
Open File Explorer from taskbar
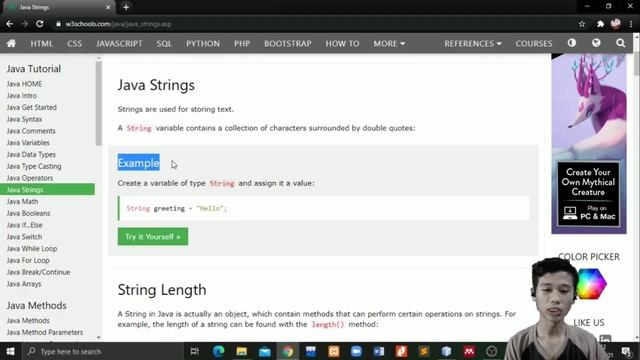click(242, 351)
